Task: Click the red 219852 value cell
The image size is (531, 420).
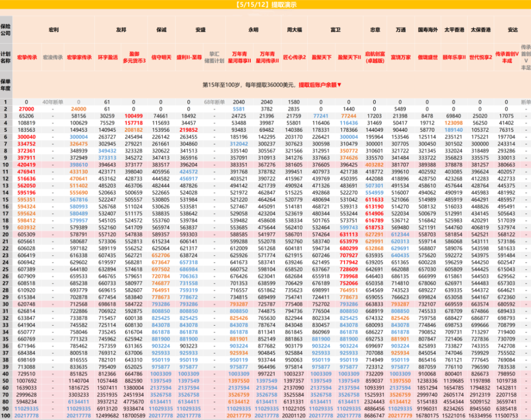Action: click(188, 130)
